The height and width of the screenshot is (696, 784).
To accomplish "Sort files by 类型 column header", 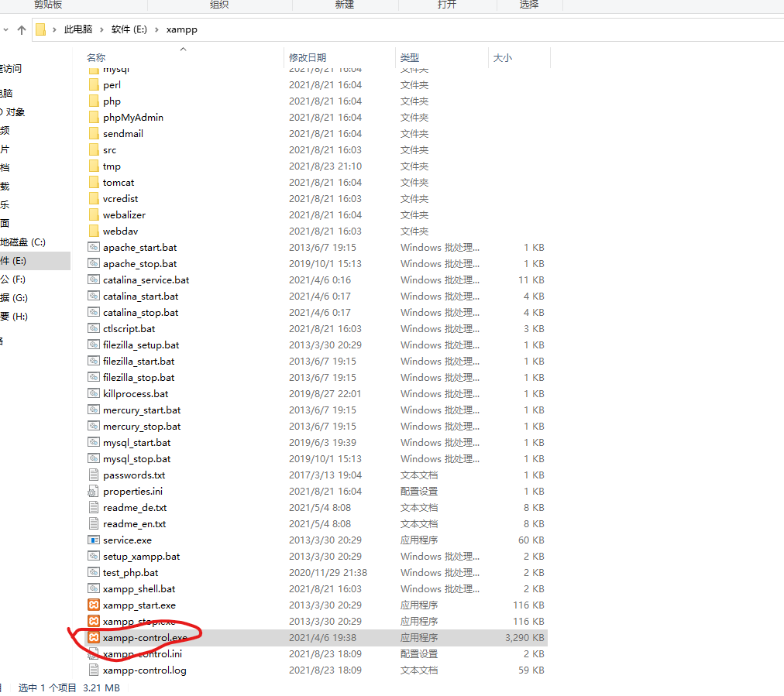I will point(410,58).
